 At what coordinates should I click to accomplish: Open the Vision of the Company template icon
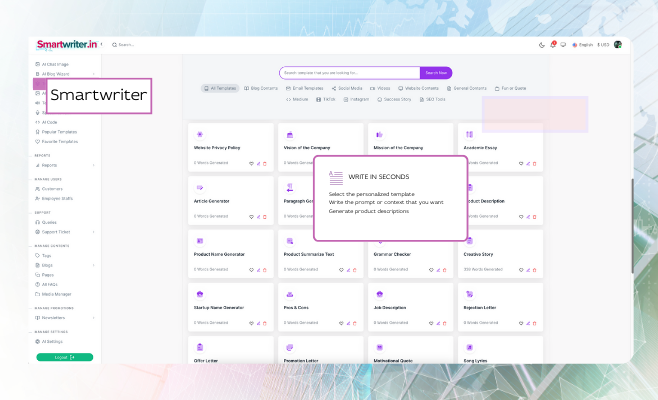(x=290, y=134)
